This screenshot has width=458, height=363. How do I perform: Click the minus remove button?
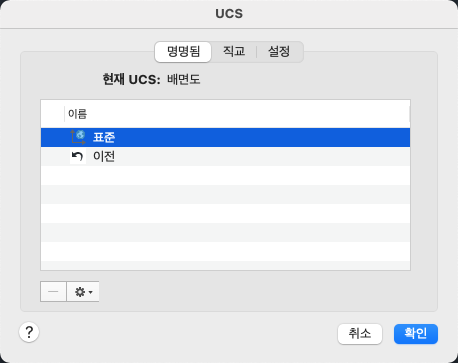[53, 292]
